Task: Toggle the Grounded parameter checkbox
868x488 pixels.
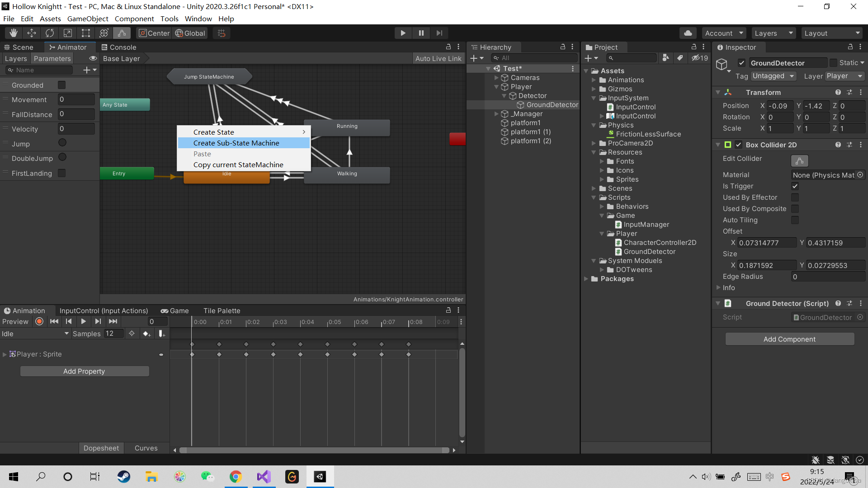Action: pyautogui.click(x=62, y=85)
